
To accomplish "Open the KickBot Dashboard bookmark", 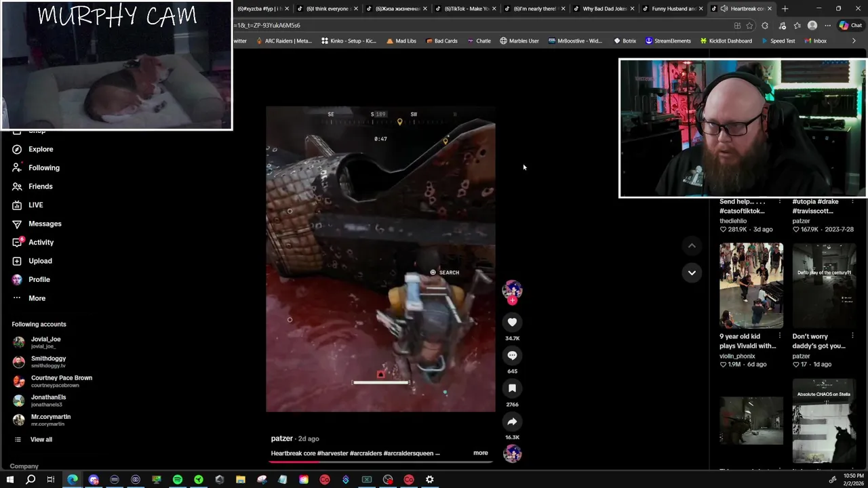I will pyautogui.click(x=726, y=41).
